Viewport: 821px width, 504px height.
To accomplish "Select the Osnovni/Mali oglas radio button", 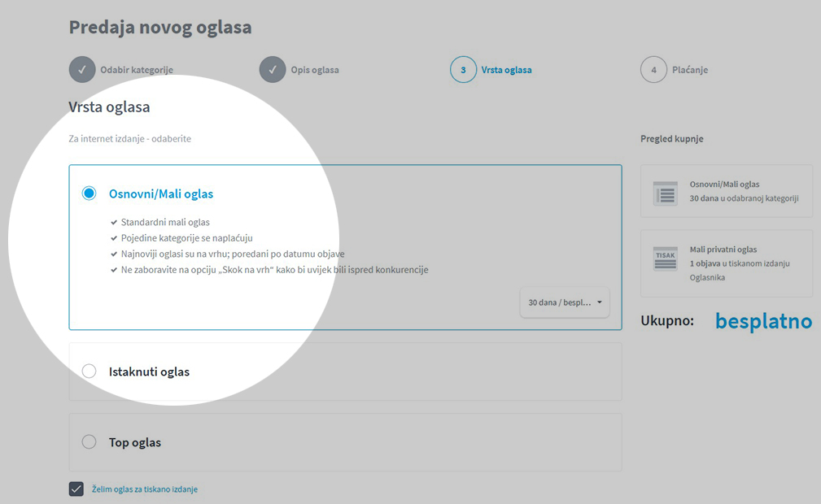I will (x=89, y=193).
